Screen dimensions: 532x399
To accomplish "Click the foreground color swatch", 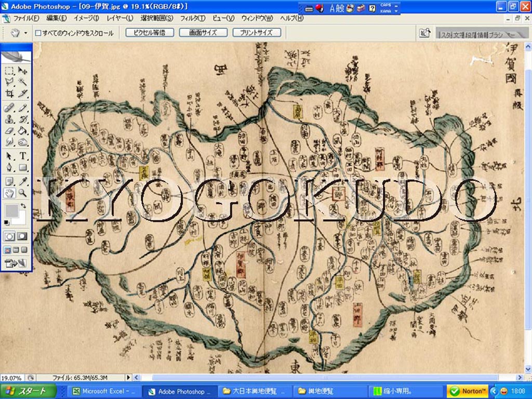I will [x=11, y=210].
